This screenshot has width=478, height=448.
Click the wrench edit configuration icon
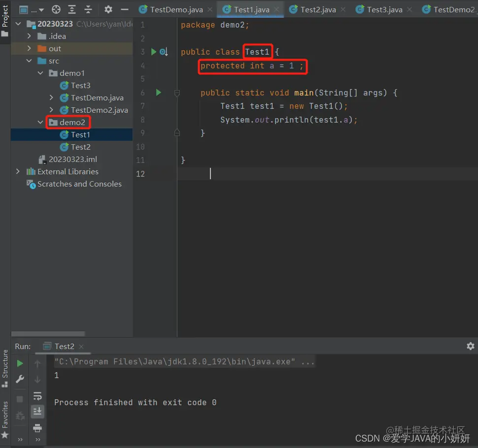[20, 379]
